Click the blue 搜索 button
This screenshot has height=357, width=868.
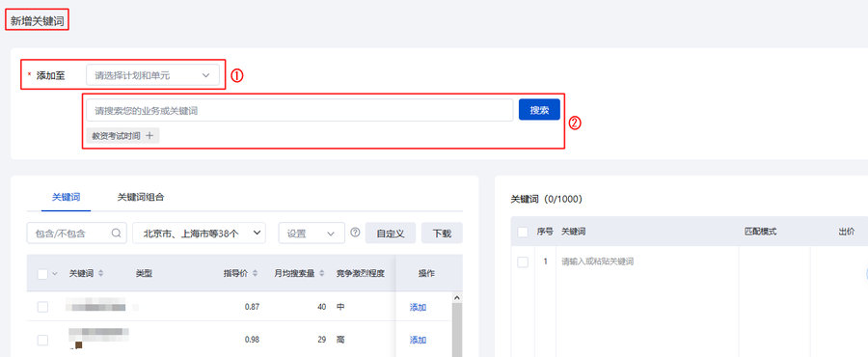(539, 110)
